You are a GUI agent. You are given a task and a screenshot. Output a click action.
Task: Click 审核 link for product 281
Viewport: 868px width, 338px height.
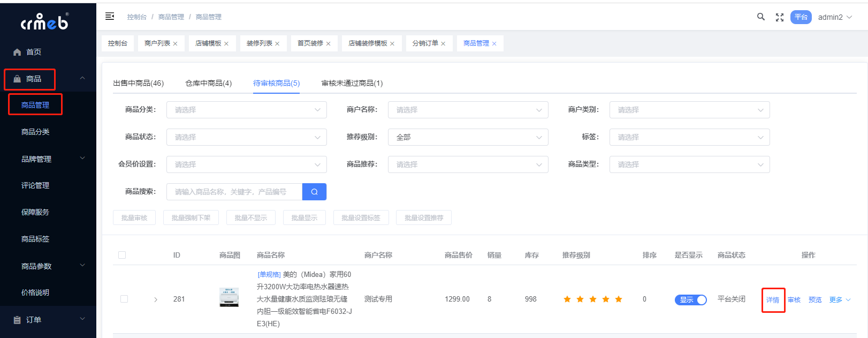coord(794,300)
